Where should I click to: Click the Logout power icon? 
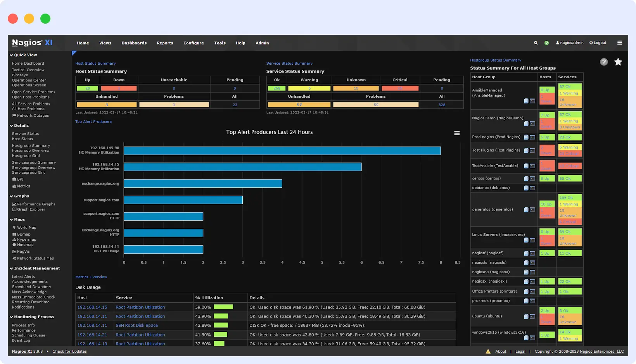(x=590, y=43)
